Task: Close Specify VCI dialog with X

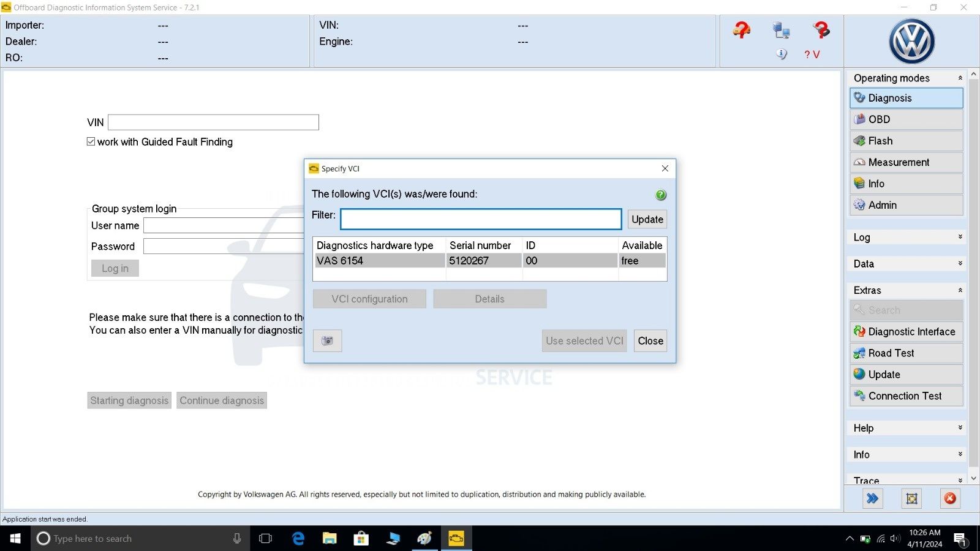Action: 665,168
